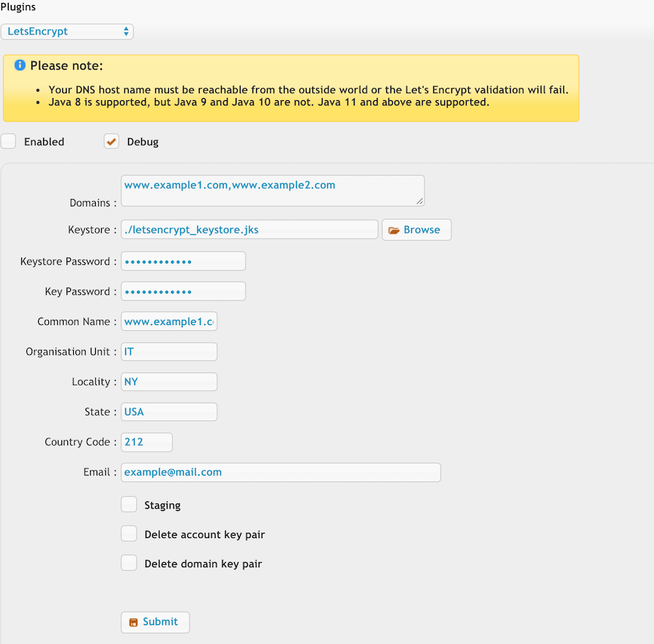The image size is (654, 644).
Task: Click the blue info icon beside Please note
Action: click(x=20, y=65)
